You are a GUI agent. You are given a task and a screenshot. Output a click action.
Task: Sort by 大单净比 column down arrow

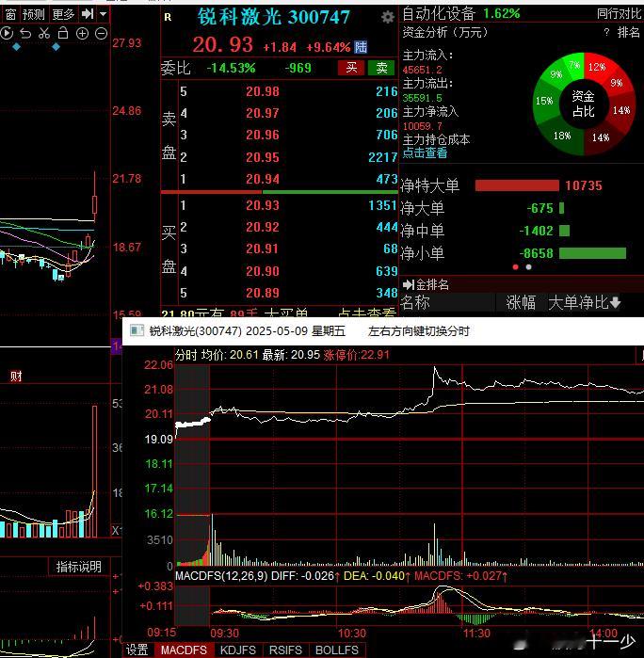[616, 302]
